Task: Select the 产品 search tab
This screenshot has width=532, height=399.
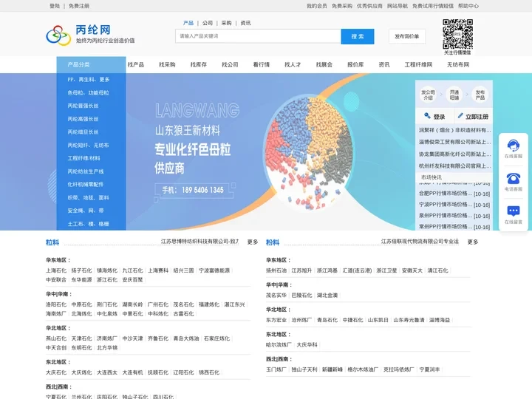Action: click(x=188, y=23)
